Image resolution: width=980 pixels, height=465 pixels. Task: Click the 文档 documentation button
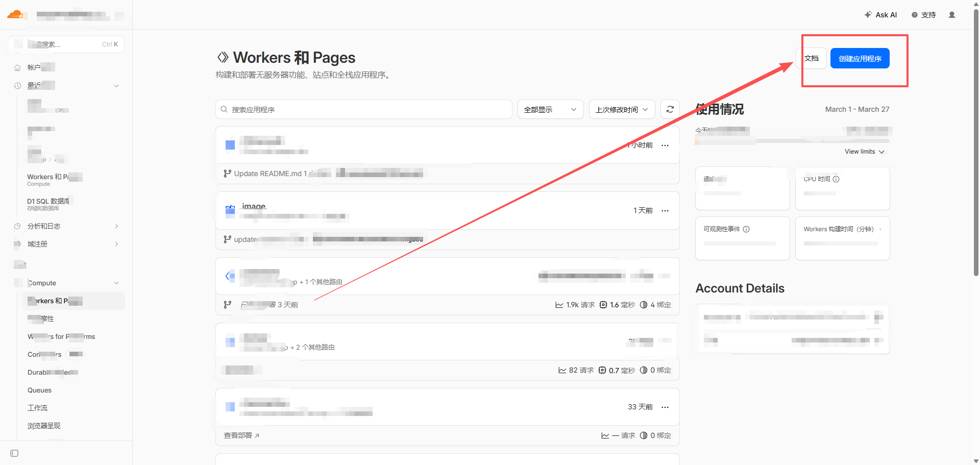click(x=812, y=58)
